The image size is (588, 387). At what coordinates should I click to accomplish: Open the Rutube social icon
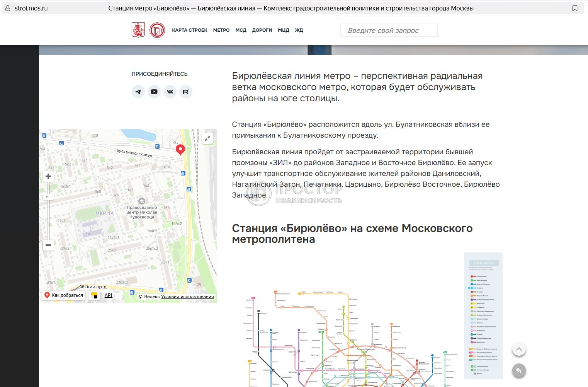(186, 92)
